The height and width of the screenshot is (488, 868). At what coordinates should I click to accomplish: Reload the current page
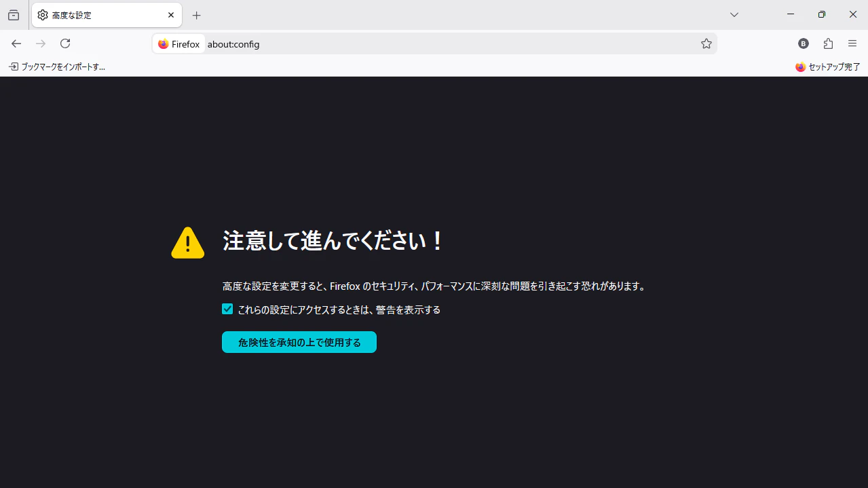pyautogui.click(x=65, y=43)
